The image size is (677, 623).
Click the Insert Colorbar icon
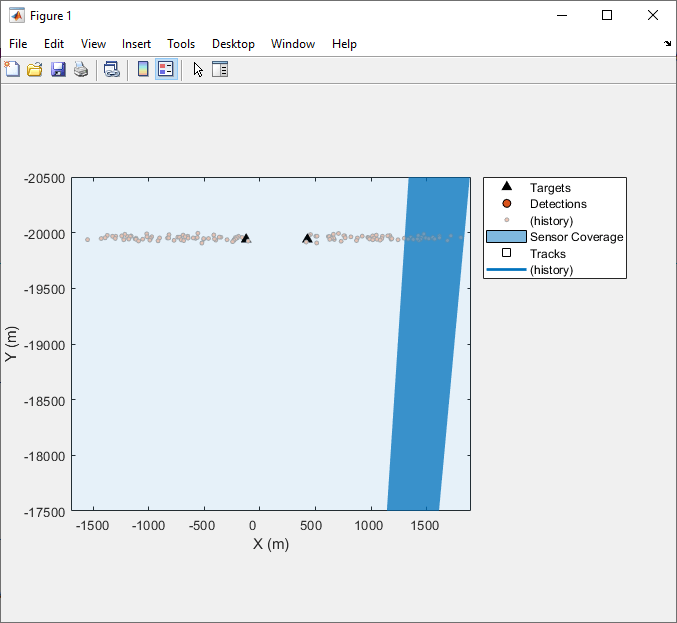pos(143,69)
